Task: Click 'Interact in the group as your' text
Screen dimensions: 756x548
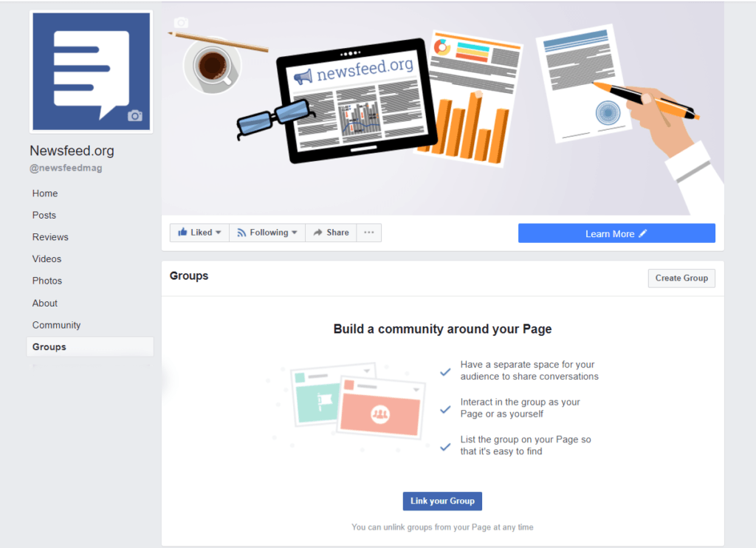Action: tap(520, 403)
